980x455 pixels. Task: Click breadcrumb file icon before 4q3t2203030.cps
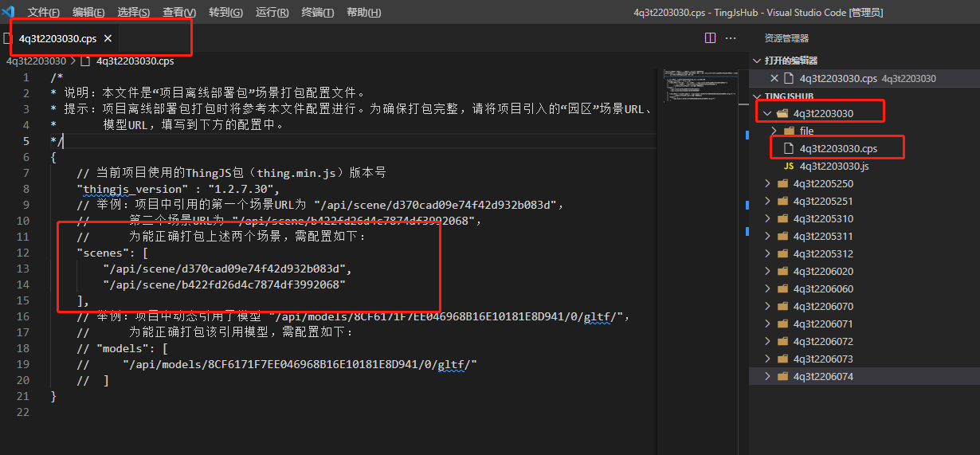[x=86, y=61]
